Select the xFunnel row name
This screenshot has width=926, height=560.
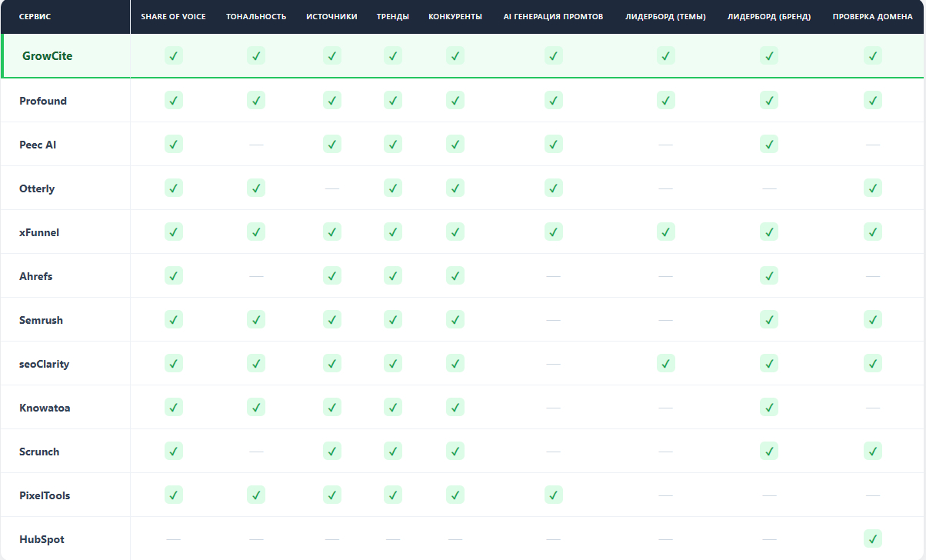pos(39,232)
